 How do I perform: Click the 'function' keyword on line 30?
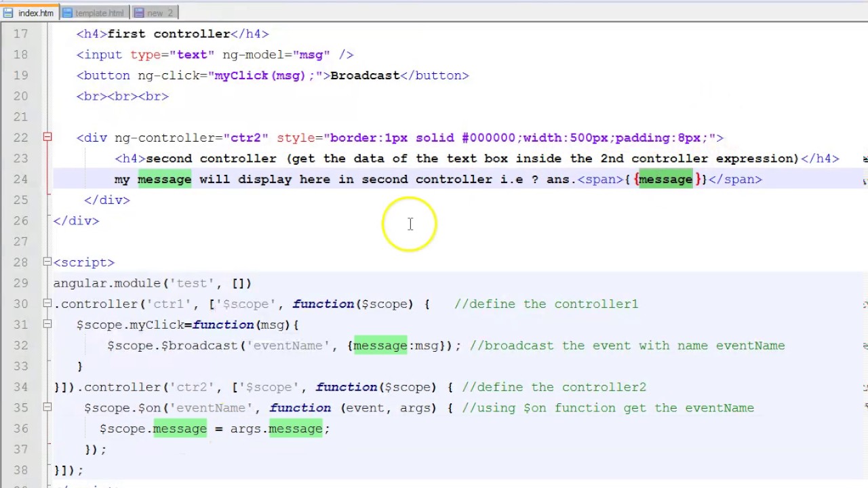[323, 304]
